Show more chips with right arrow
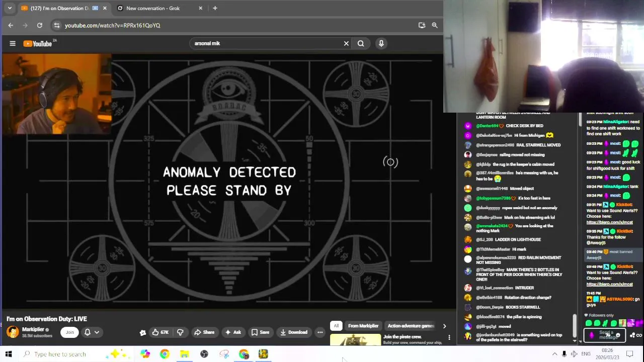 coord(444,326)
